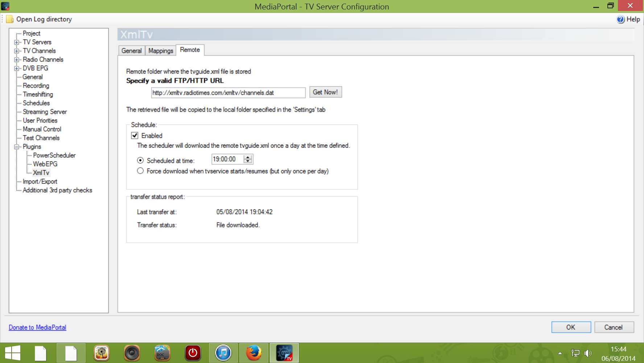Image resolution: width=644 pixels, height=363 pixels.
Task: Click the MediaPortal TV taskbar icon
Action: click(x=284, y=353)
